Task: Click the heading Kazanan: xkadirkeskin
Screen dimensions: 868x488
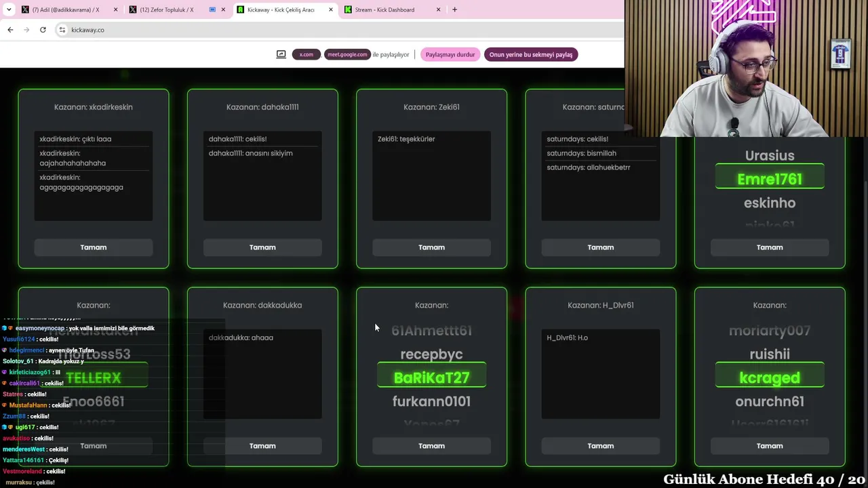Action: tap(94, 107)
